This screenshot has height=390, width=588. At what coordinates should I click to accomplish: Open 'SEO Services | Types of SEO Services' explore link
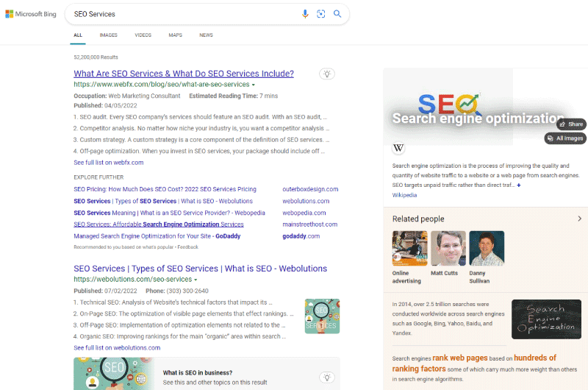[x=163, y=201]
